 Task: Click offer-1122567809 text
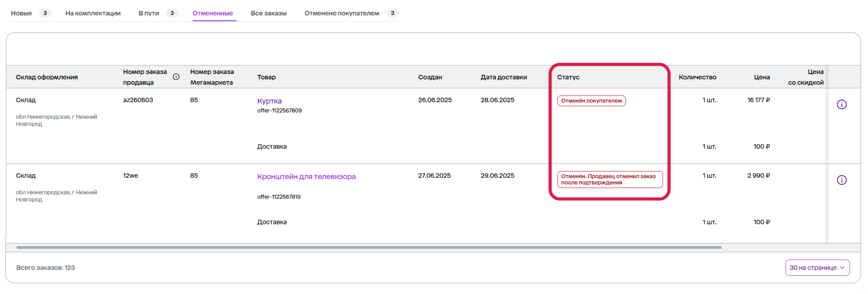coord(279,111)
